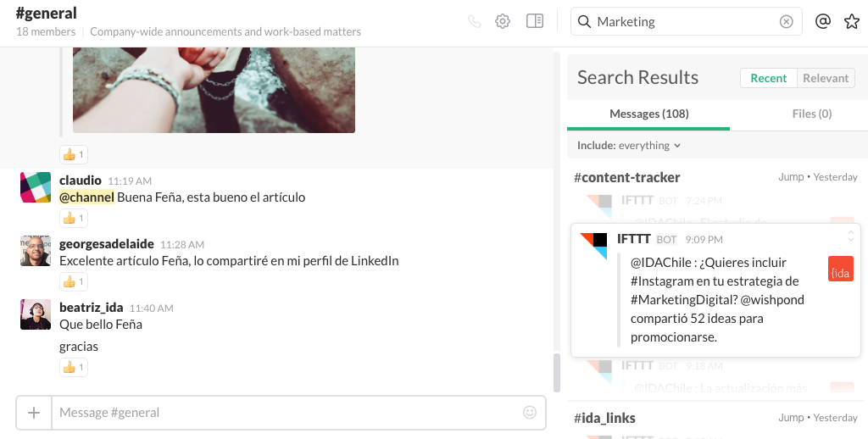Open the {ida red thumbnail in result

point(840,269)
